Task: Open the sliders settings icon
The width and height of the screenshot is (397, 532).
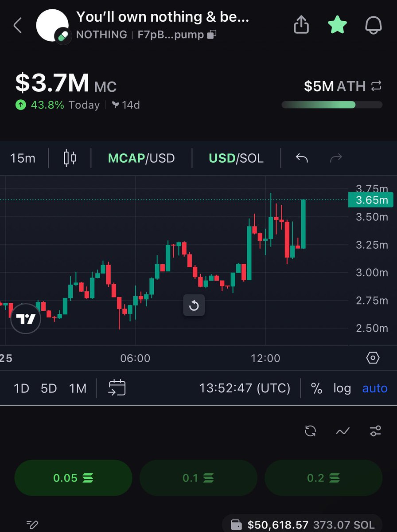Action: click(x=375, y=430)
